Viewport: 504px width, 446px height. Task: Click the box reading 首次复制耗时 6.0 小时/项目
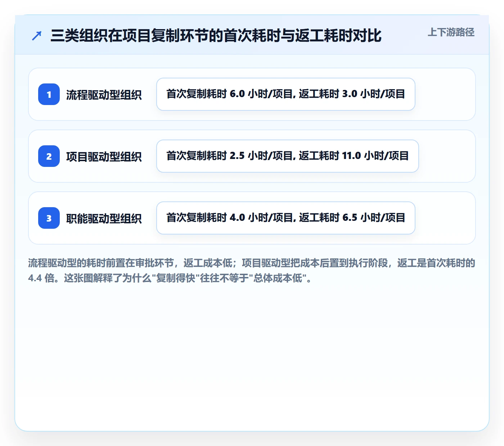tap(286, 94)
